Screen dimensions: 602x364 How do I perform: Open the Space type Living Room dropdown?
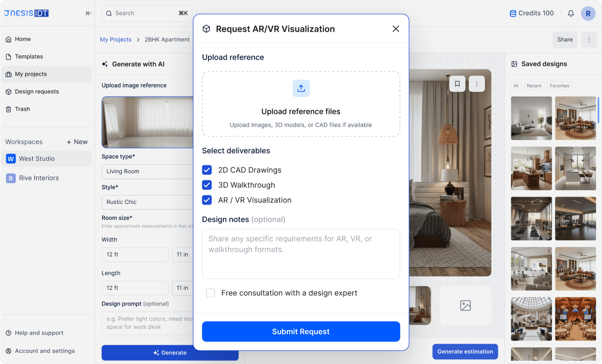tap(148, 171)
